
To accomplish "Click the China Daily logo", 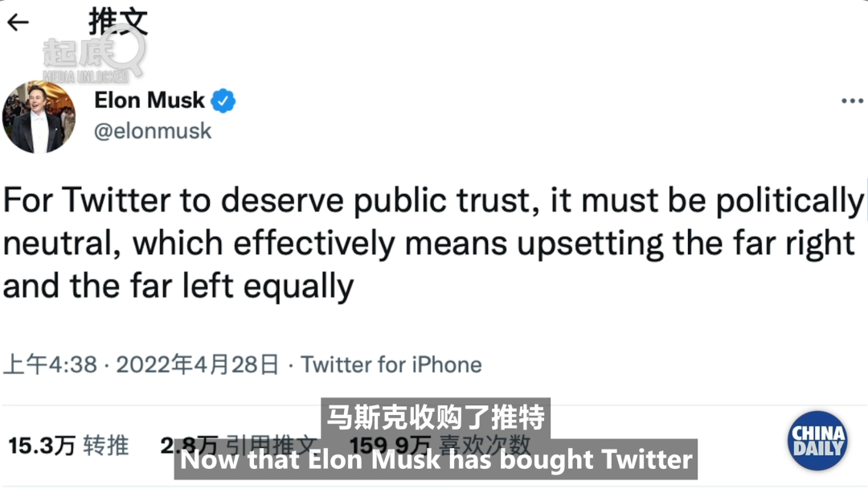I will pyautogui.click(x=817, y=441).
